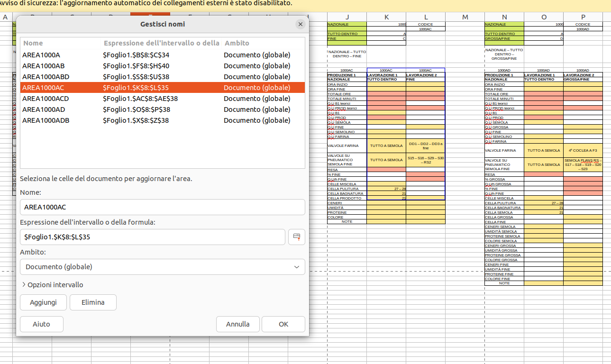Select AREA1000ABD row in names list
The image size is (611, 364).
tap(163, 77)
